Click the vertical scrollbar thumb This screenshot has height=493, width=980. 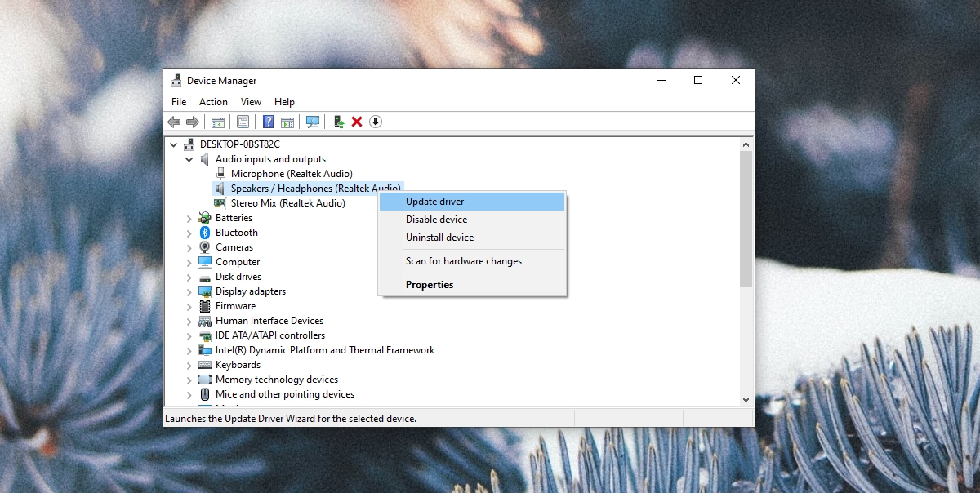tap(746, 219)
